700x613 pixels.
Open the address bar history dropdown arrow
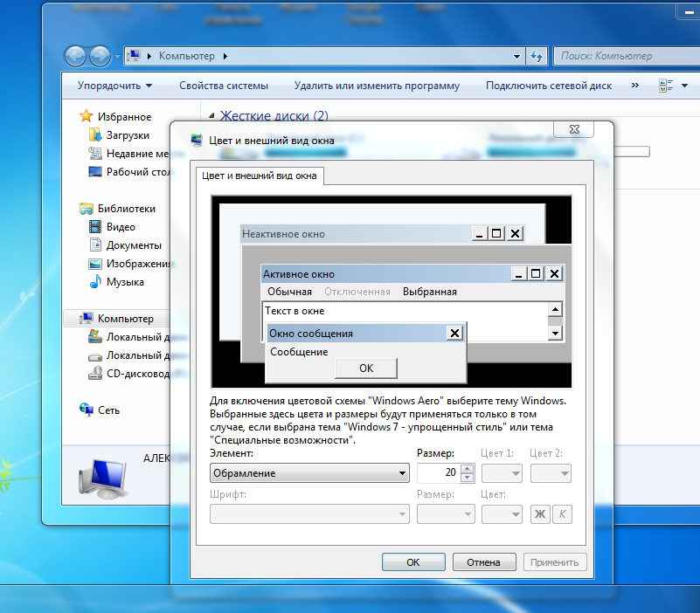click(516, 56)
